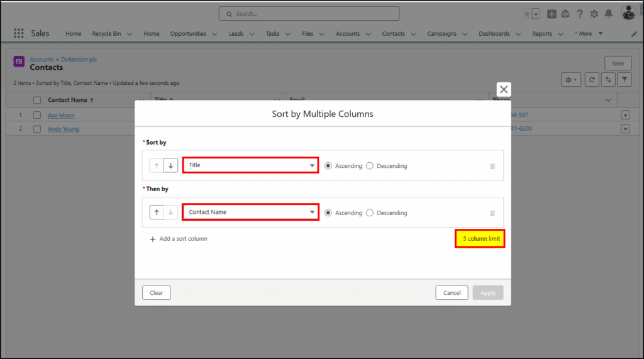Click the Clear button
This screenshot has width=644, height=359.
click(x=157, y=293)
